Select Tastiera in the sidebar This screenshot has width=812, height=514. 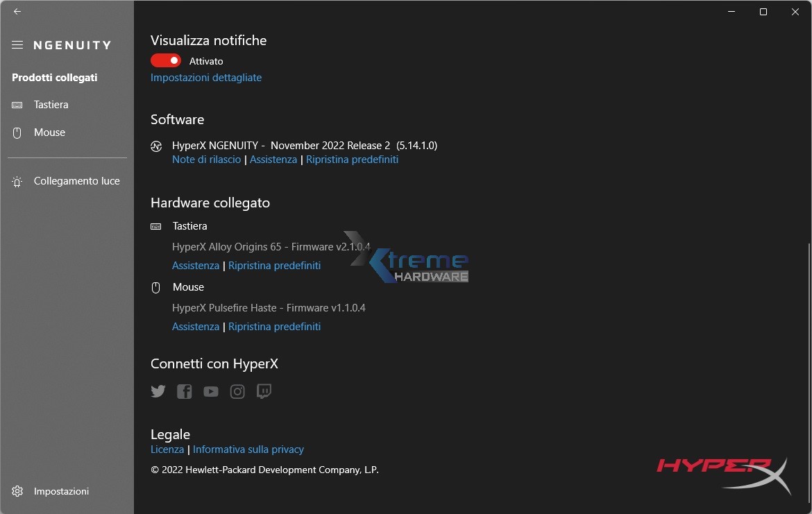tap(51, 105)
